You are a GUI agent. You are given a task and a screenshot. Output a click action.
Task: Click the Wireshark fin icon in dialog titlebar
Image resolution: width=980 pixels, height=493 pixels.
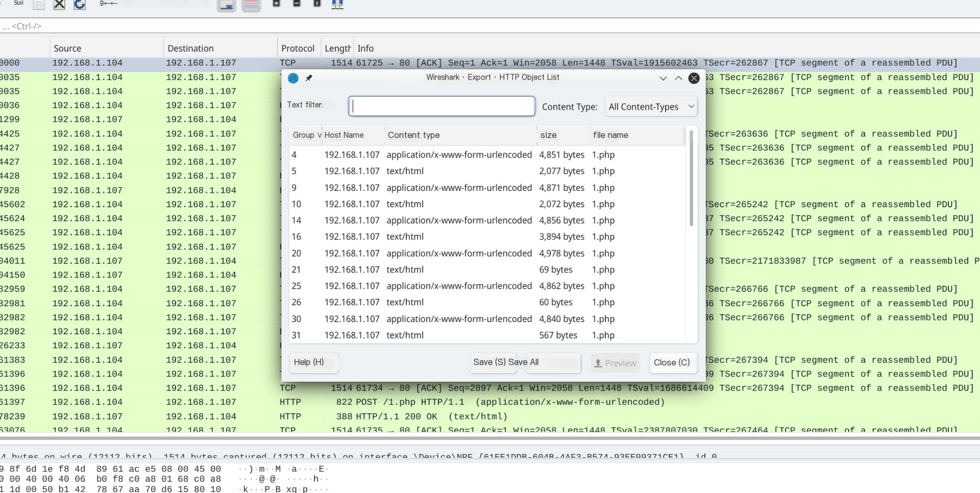[x=293, y=78]
